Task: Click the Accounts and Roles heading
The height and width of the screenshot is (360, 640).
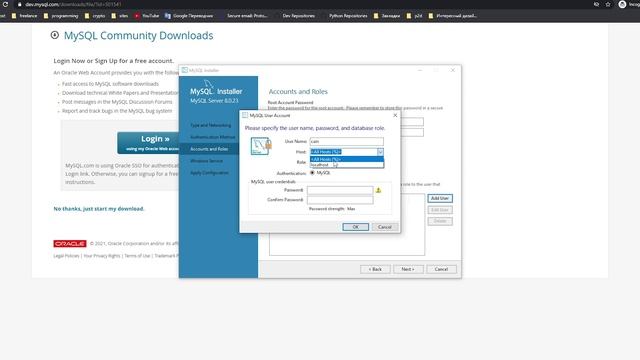Action: click(298, 91)
